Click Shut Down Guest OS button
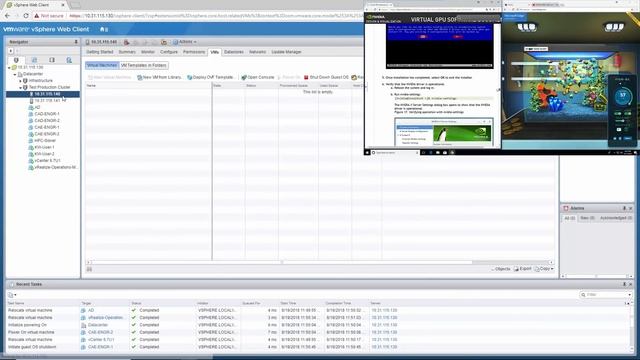This screenshot has width=640, height=360. 326,77
